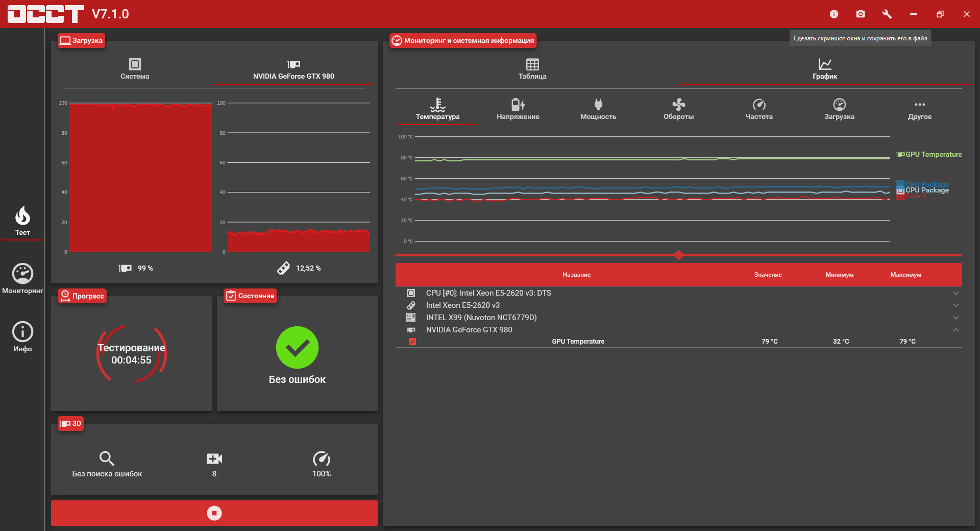Show the Частота frequency graphs
Image resolution: width=980 pixels, height=531 pixels.
point(759,109)
